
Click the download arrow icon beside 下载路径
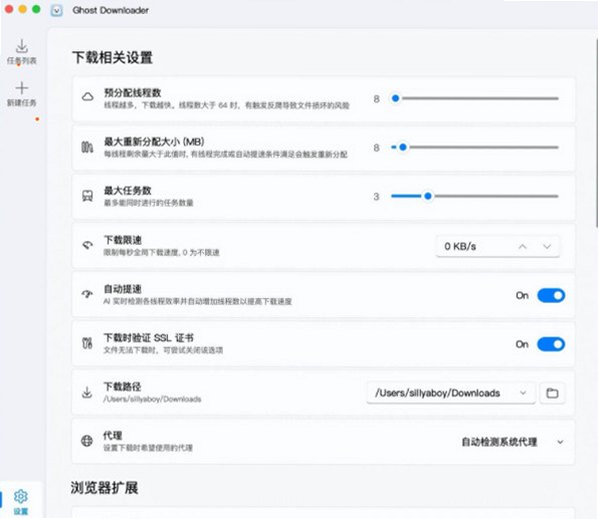point(87,392)
